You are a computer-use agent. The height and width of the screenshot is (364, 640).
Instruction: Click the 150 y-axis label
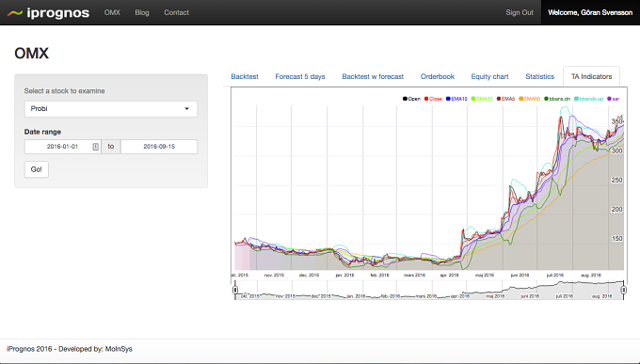(616, 239)
